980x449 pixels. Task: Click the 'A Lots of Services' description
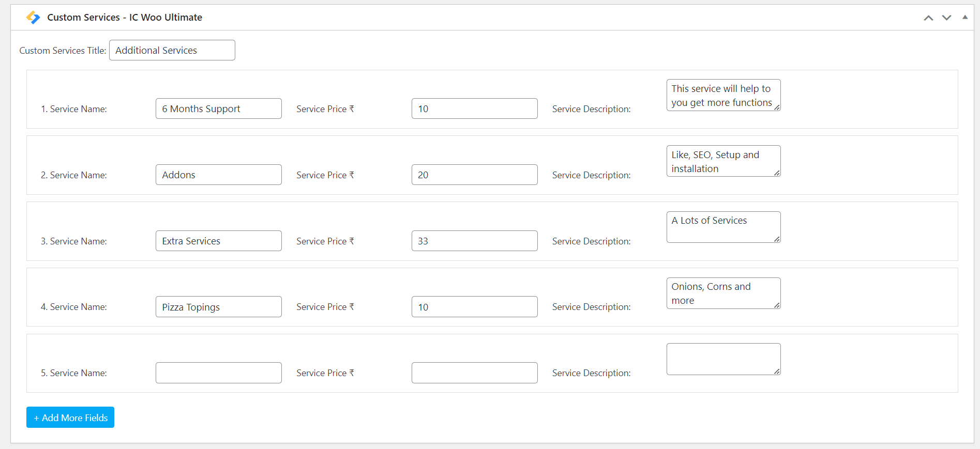tap(723, 227)
